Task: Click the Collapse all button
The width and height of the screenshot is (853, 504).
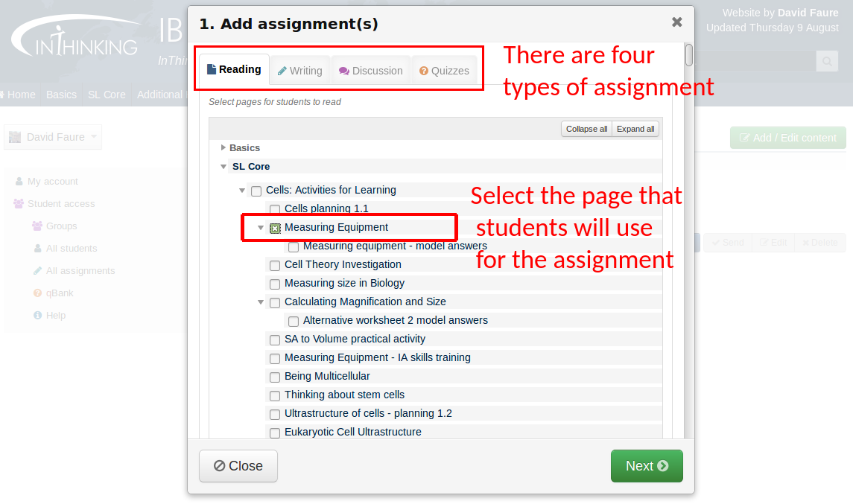Action: pos(586,129)
